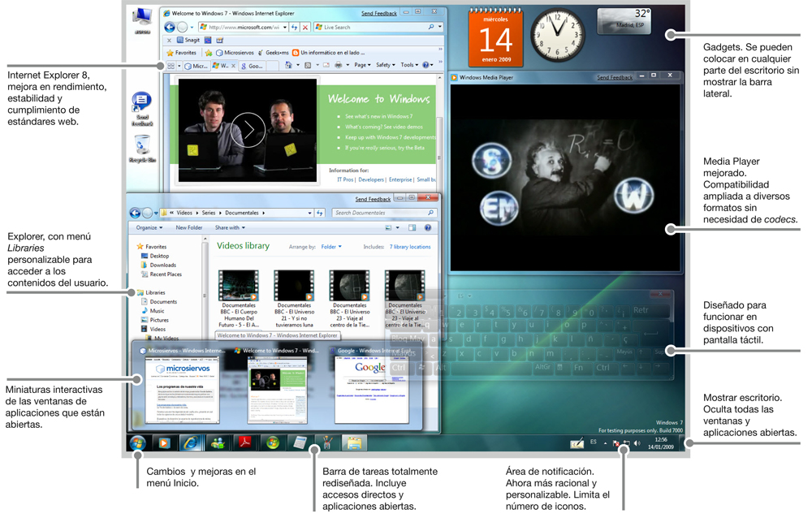Open the Tablet Input Panel taskbar icon
The image size is (812, 518).
click(577, 443)
